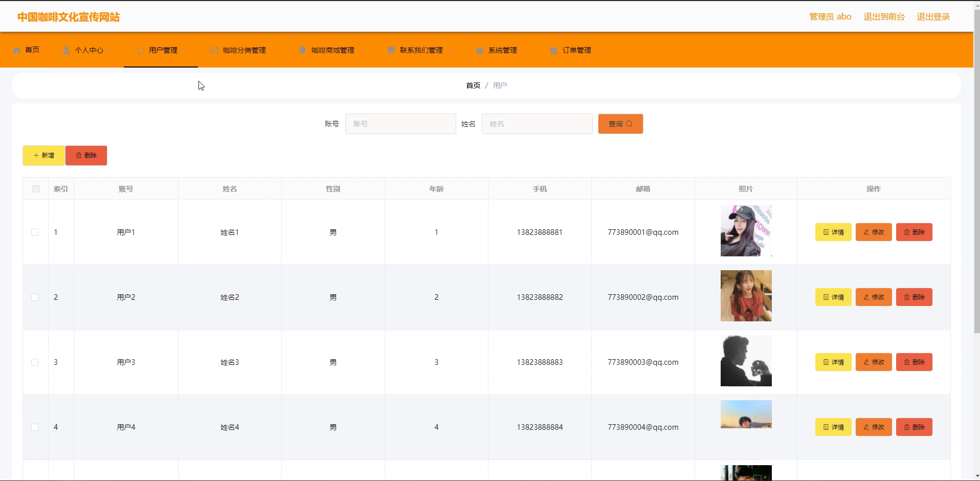Click the yellow 新增 button
Screen dimensions: 980x481
tap(43, 156)
